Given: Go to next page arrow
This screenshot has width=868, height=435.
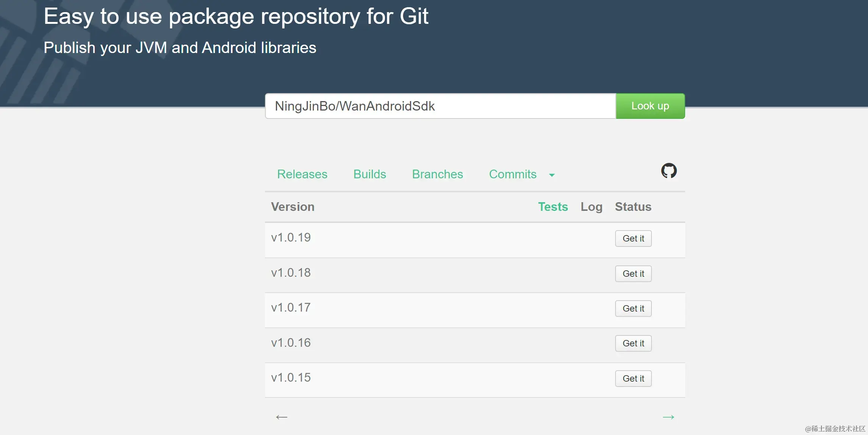Looking at the screenshot, I should coord(668,417).
